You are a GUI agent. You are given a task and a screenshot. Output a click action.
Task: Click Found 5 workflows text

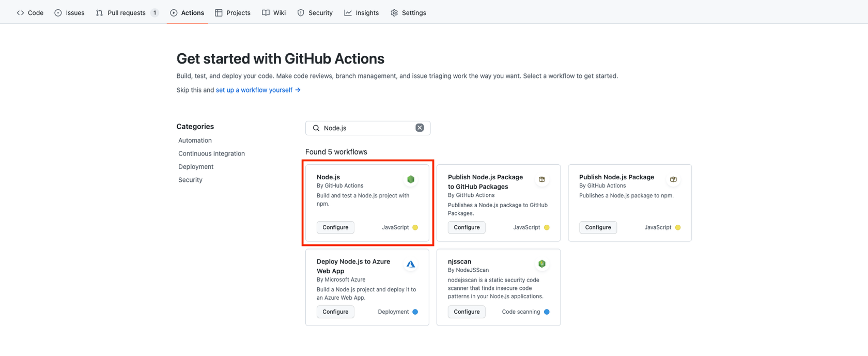336,152
